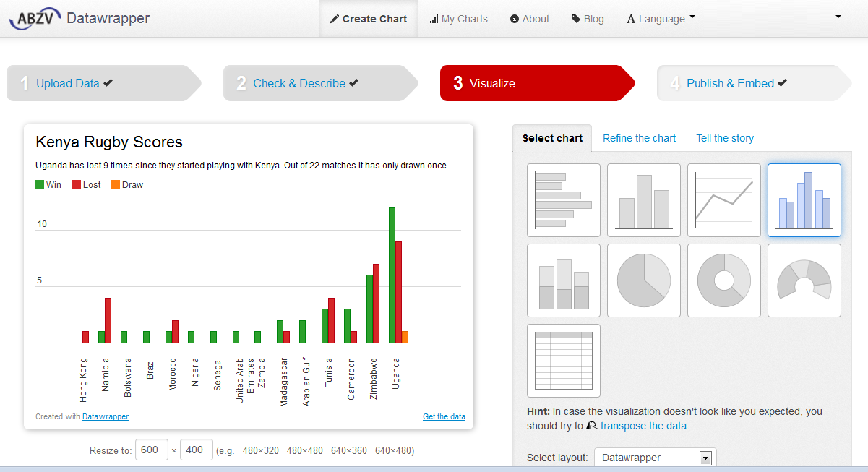Select the single-series column chart type

coord(644,200)
